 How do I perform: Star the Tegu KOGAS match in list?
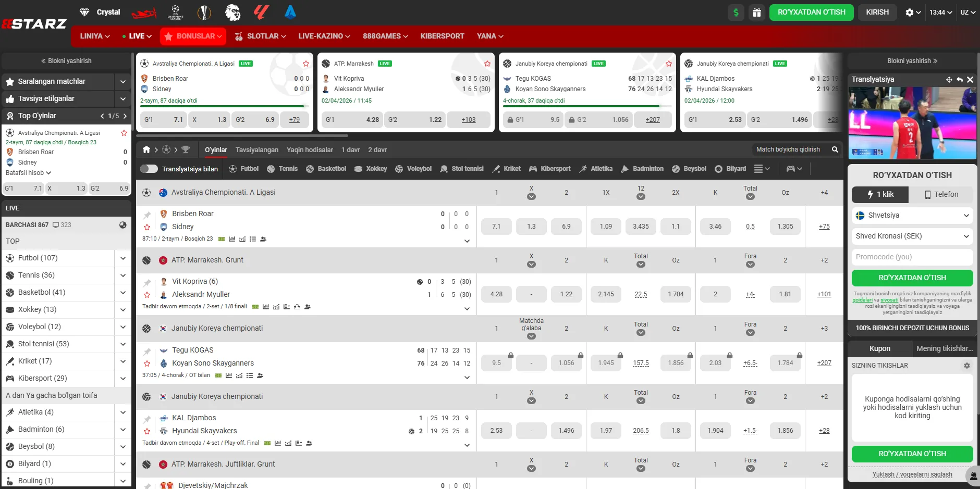pos(147,363)
